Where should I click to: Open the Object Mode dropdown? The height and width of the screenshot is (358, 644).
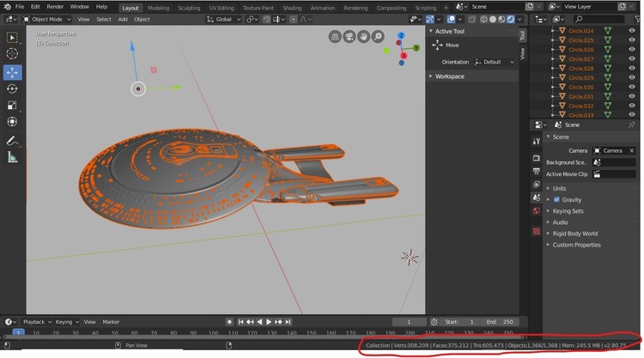pyautogui.click(x=47, y=19)
